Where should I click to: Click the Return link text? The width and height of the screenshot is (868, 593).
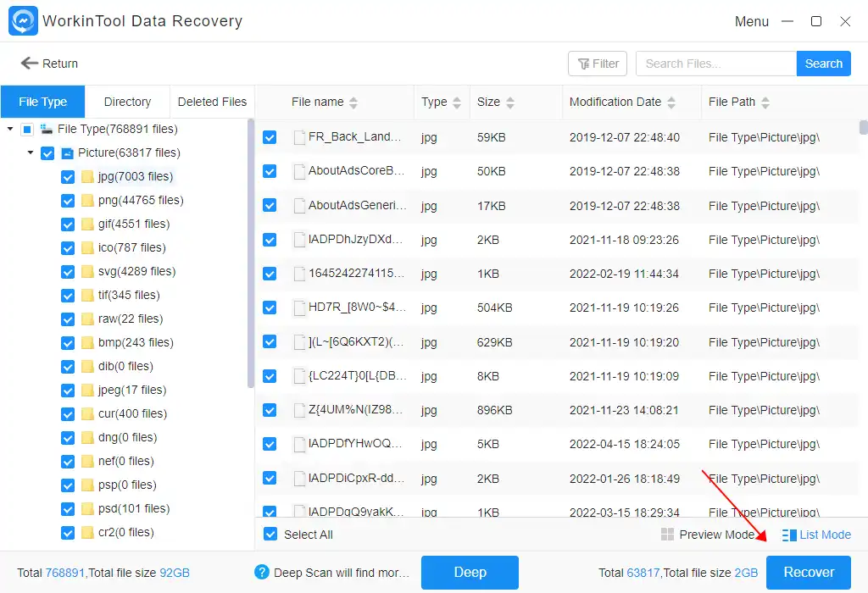coord(60,64)
